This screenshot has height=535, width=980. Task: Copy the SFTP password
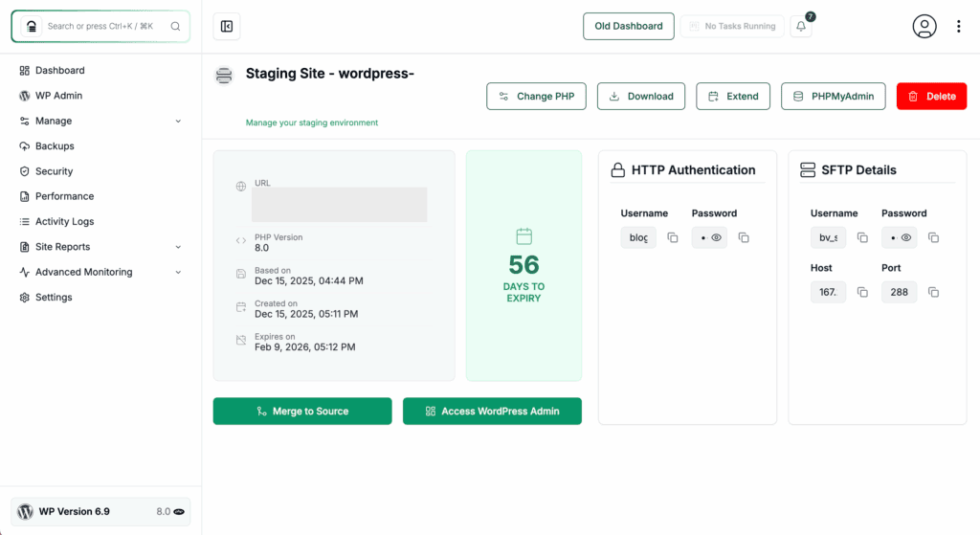tap(934, 237)
